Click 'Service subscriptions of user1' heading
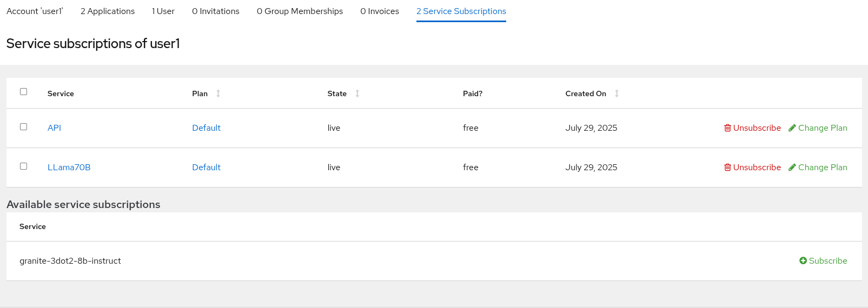Viewport: 868px width, 308px height. click(93, 44)
